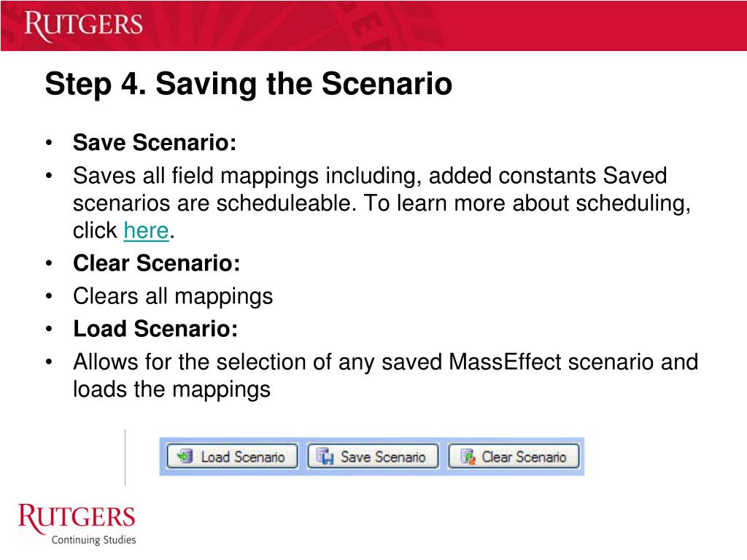Viewport: 747px width, 560px height.
Task: Select the bold "Load Scenario:" heading
Action: click(x=155, y=329)
